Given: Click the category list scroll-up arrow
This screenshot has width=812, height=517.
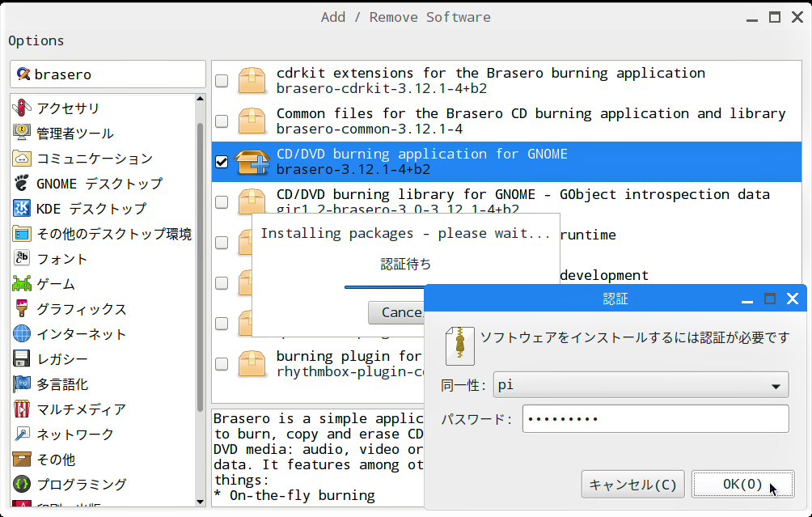Looking at the screenshot, I should coord(201,99).
